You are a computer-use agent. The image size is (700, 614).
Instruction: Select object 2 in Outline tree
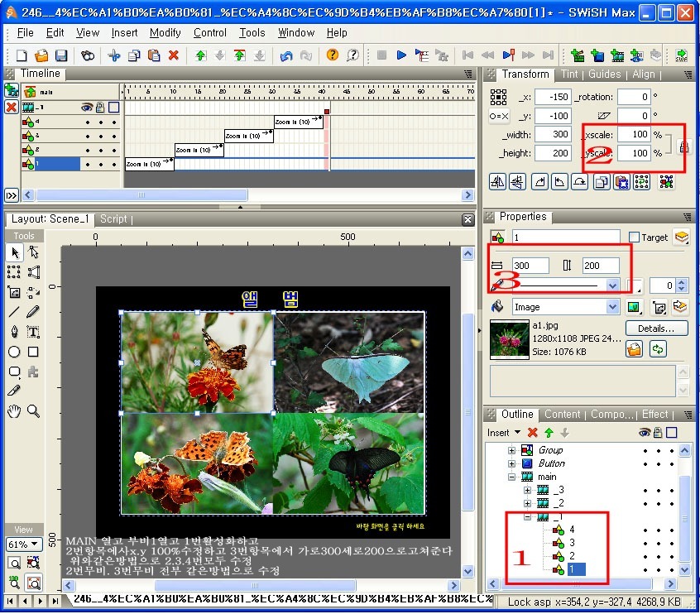click(x=572, y=556)
